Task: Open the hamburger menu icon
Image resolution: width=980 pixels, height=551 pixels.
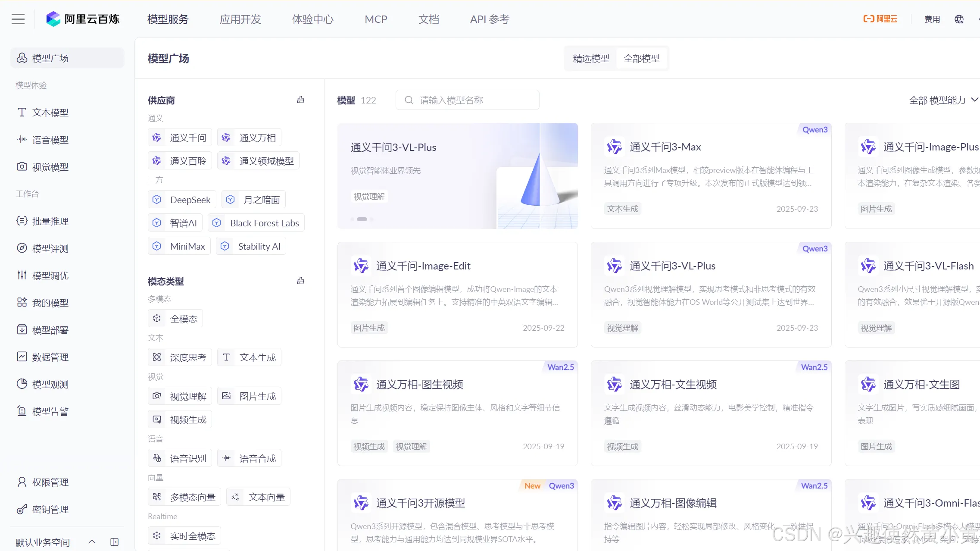Action: tap(18, 19)
